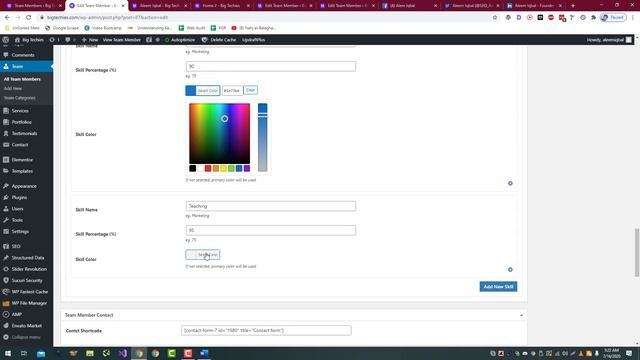The width and height of the screenshot is (640, 360).
Task: Open the Testimonials sidebar item
Action: [24, 133]
